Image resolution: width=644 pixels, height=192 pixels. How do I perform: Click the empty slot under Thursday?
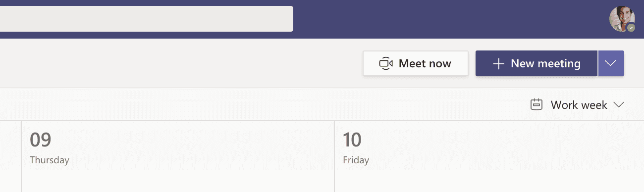coord(178,183)
